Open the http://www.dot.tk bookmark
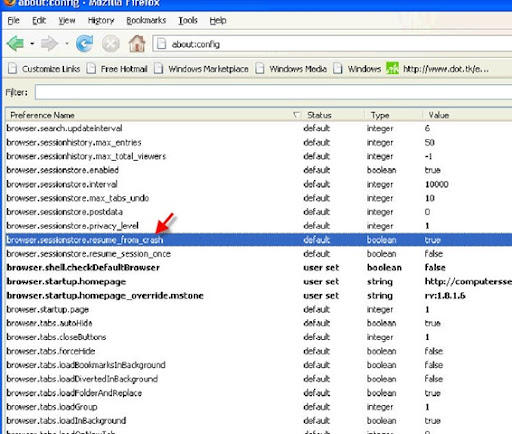Image resolution: width=512 pixels, height=434 pixels. (437, 69)
